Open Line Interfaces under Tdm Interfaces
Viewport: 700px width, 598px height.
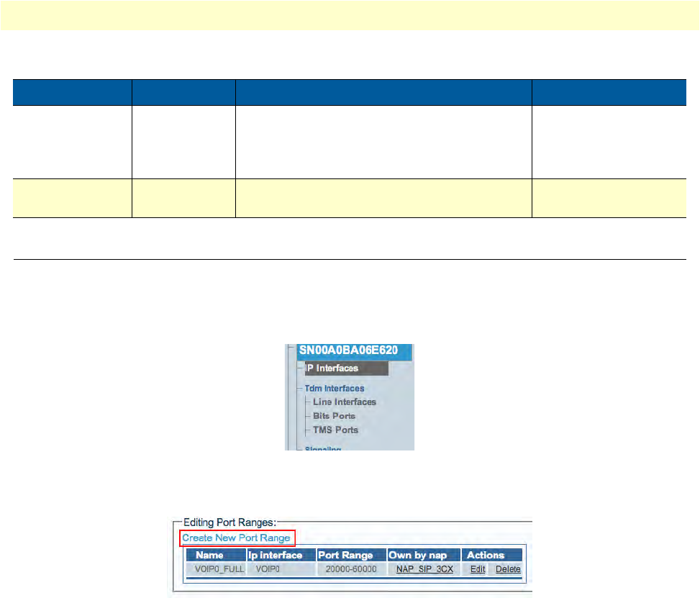pos(344,402)
